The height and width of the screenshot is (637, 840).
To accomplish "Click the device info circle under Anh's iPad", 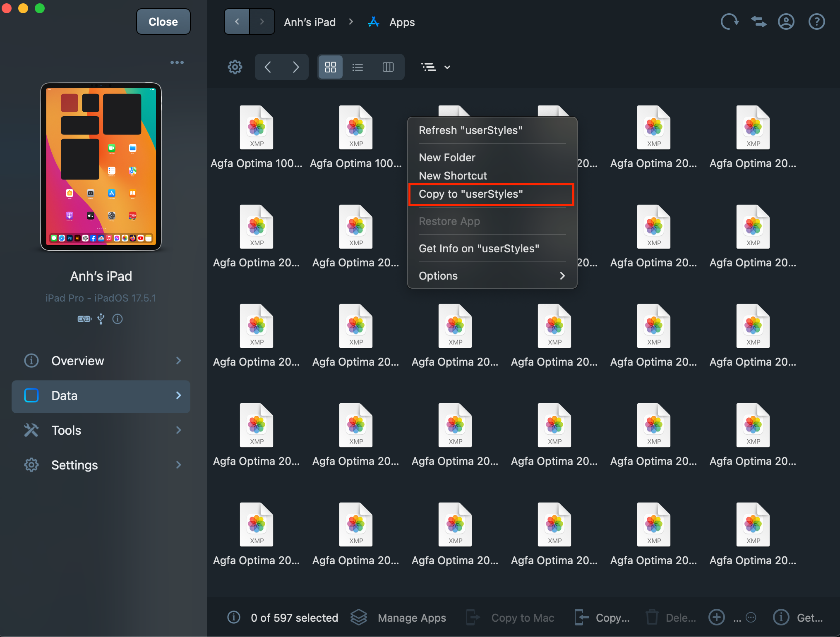I will [118, 318].
